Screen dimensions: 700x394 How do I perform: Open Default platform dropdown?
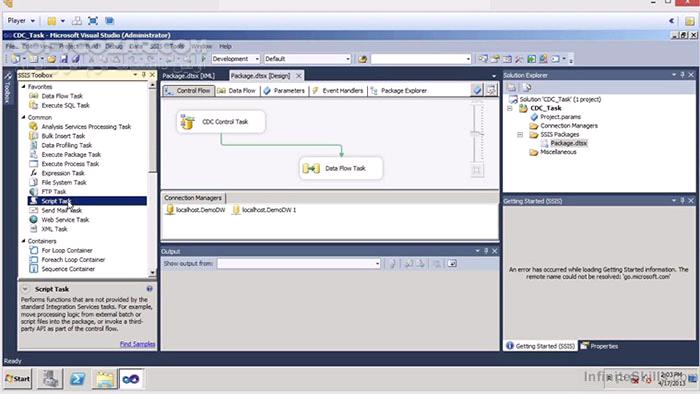(x=347, y=59)
